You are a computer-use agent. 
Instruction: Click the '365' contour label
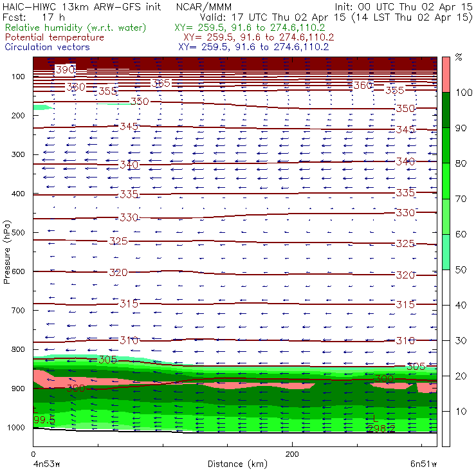[x=161, y=83]
